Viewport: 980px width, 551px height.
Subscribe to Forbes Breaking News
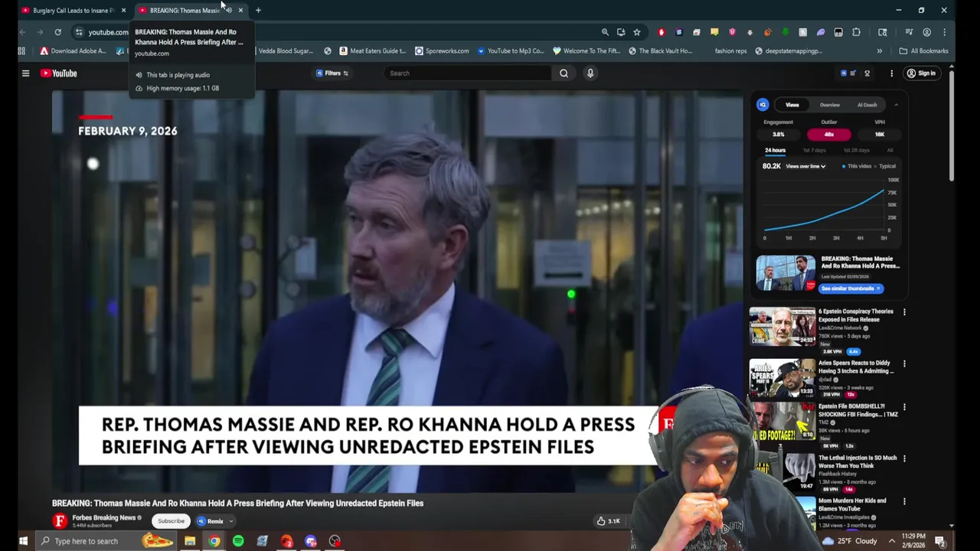pyautogui.click(x=171, y=521)
